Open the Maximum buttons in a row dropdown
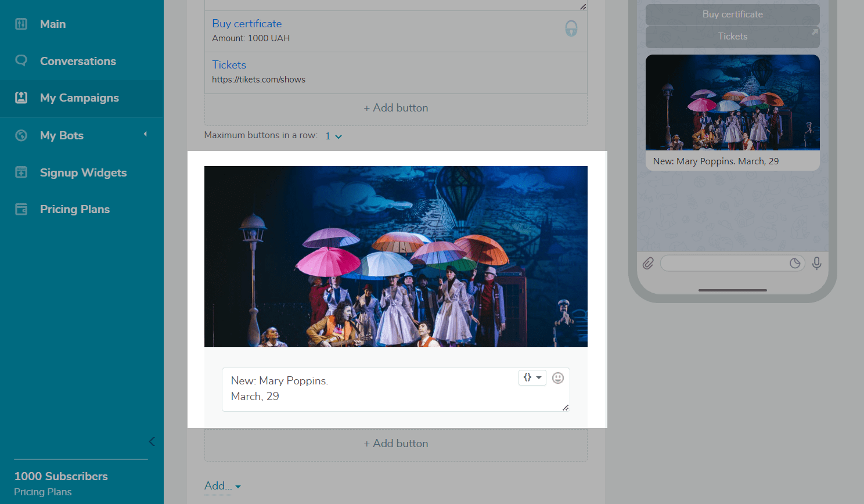864x504 pixels. [333, 136]
